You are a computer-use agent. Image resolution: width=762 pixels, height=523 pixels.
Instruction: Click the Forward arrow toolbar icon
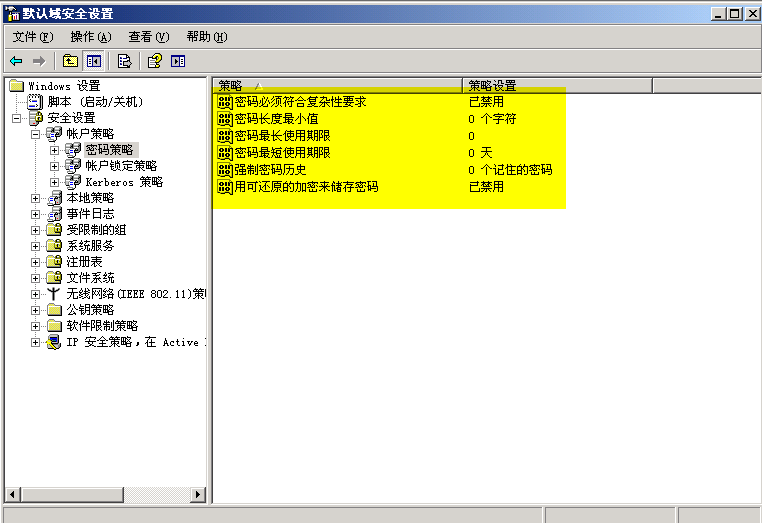click(39, 61)
